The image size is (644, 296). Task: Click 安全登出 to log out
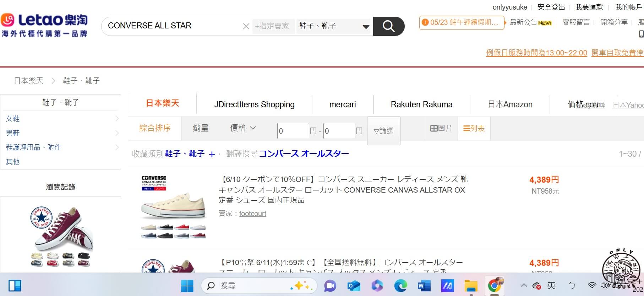pos(551,7)
